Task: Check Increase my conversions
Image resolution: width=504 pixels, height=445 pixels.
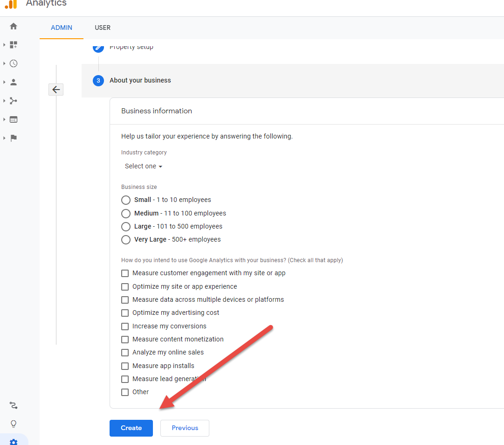Action: (x=125, y=327)
